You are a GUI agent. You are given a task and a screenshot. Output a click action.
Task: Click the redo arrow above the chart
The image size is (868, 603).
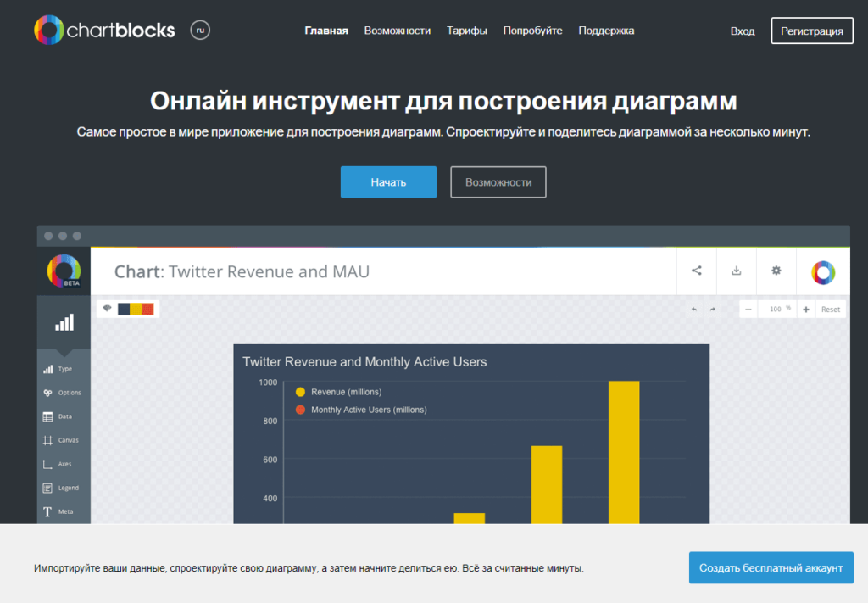[712, 310]
